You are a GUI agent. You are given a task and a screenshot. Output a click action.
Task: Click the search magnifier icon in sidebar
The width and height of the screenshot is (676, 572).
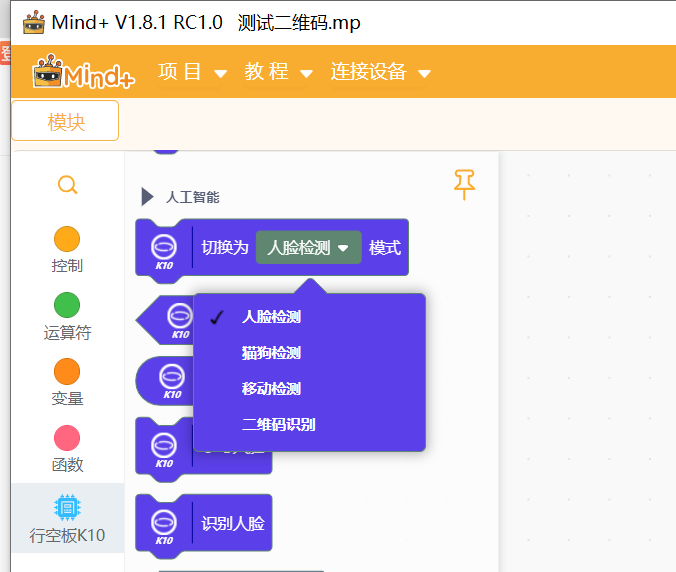[67, 185]
